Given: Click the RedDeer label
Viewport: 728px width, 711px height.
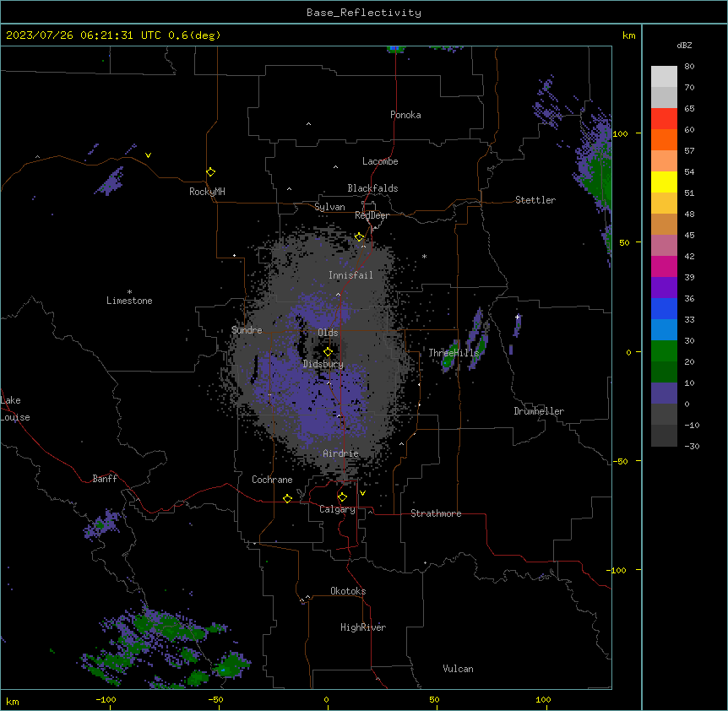Looking at the screenshot, I should click(372, 215).
